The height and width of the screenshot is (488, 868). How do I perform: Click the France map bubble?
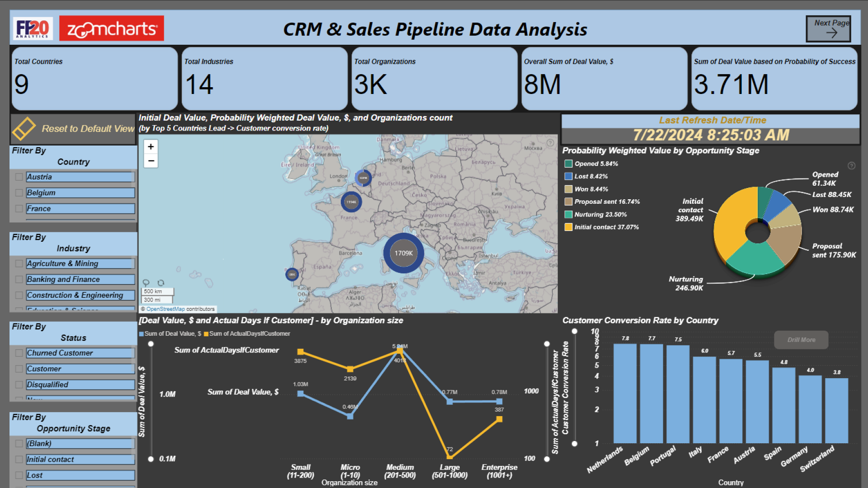pos(351,202)
